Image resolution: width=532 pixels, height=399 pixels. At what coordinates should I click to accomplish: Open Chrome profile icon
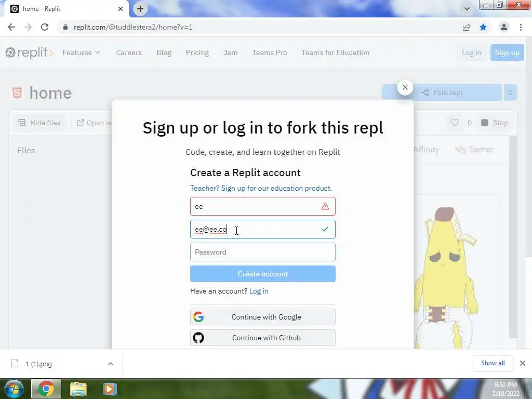click(504, 27)
